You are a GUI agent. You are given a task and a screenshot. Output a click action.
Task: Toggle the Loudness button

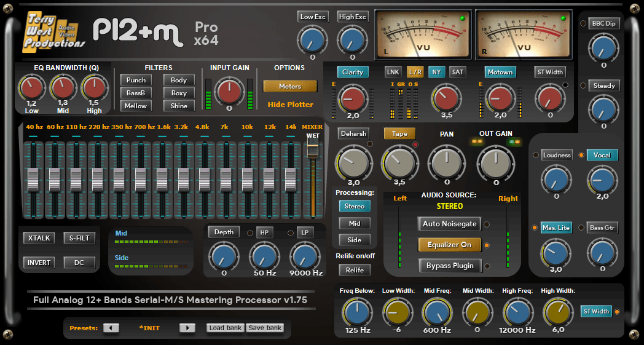[557, 155]
